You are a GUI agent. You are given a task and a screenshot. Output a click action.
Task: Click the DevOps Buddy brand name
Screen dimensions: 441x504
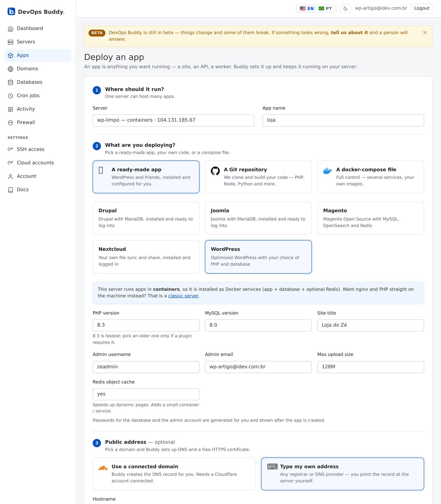tap(41, 12)
